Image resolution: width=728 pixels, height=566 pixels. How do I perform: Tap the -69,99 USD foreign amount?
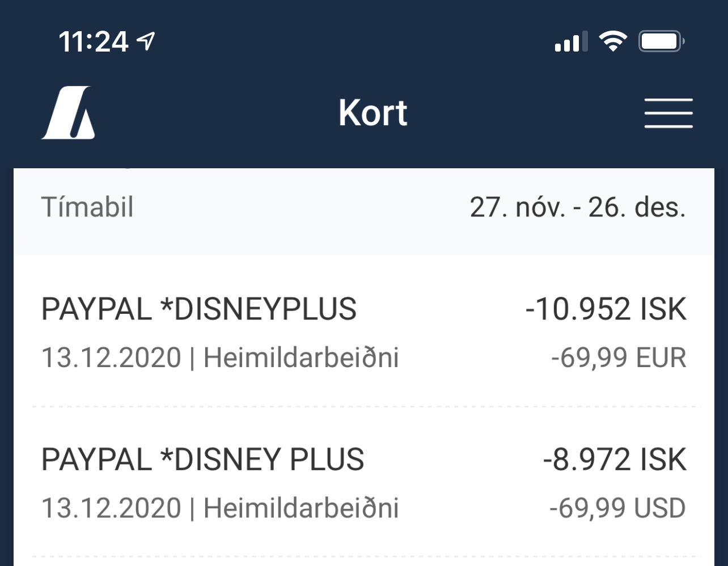(x=617, y=508)
